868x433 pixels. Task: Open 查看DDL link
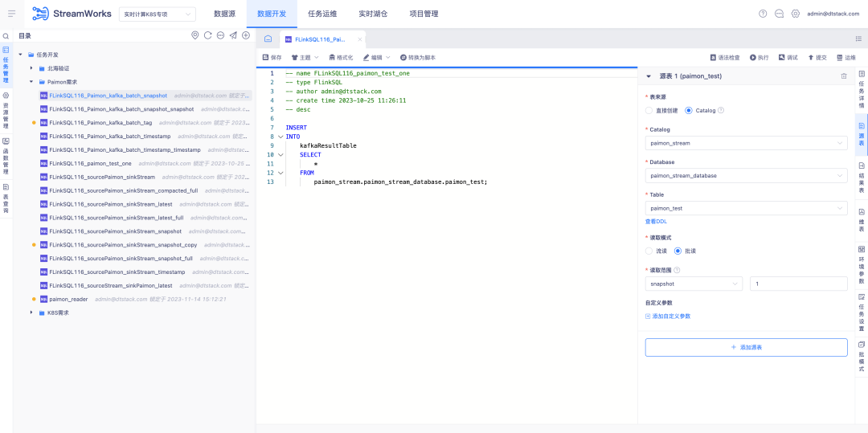656,221
